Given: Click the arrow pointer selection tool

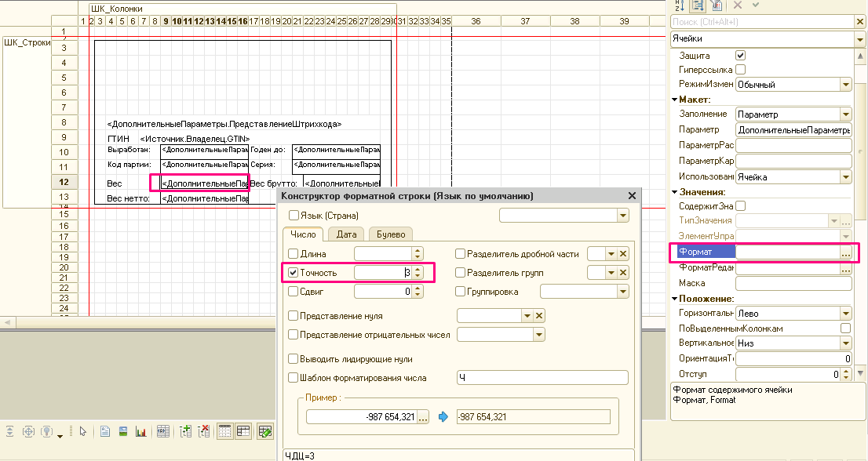Looking at the screenshot, I should click(x=82, y=432).
